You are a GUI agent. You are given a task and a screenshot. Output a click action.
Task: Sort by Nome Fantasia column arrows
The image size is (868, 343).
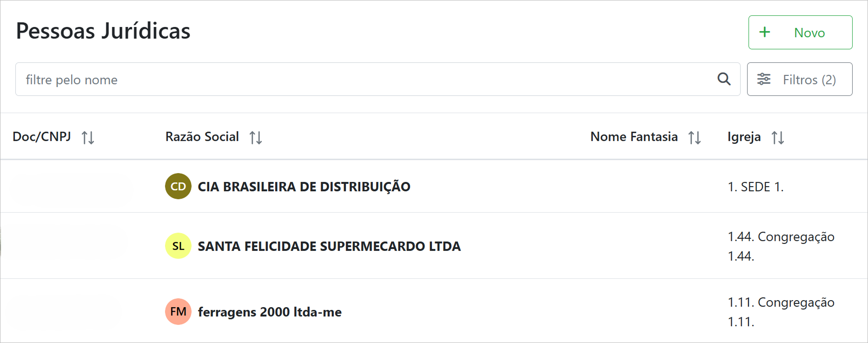695,138
